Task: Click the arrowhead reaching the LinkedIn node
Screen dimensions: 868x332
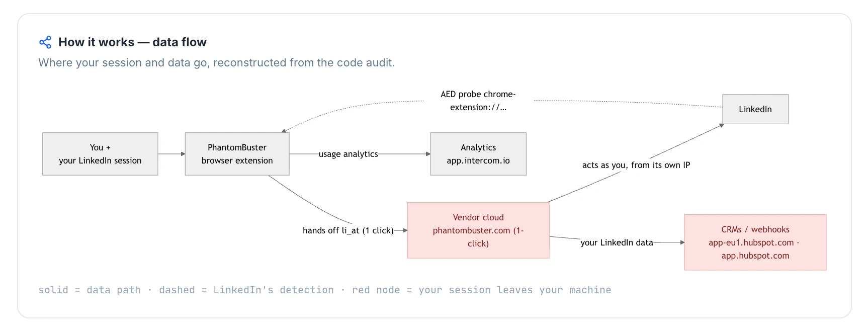Action: (x=721, y=125)
